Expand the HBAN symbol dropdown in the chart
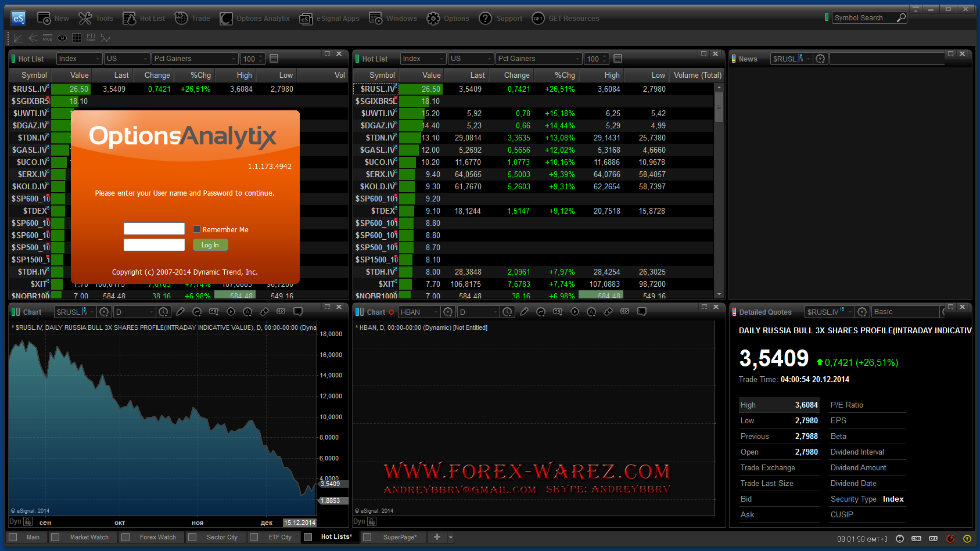The image size is (980, 551). 435,312
